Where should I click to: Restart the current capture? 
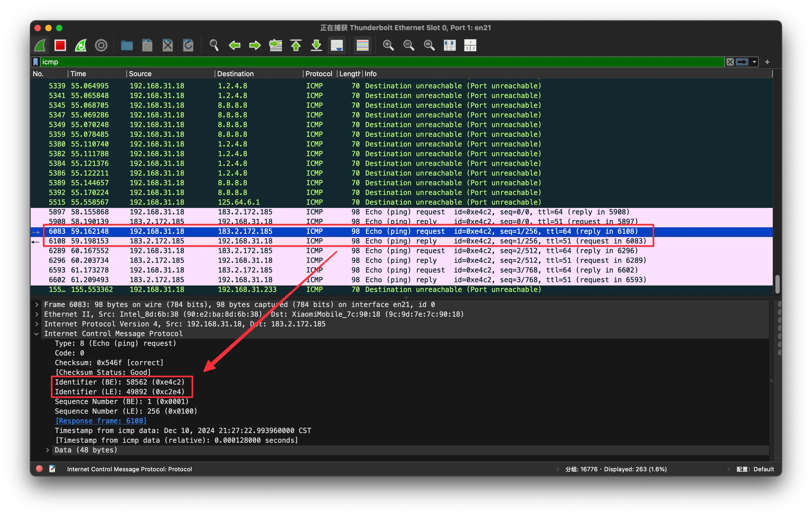click(x=81, y=45)
